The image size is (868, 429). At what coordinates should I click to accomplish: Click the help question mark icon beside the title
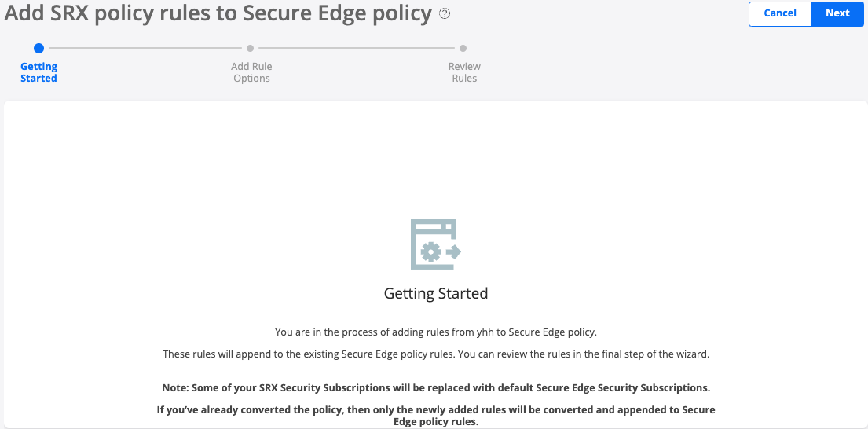(445, 13)
